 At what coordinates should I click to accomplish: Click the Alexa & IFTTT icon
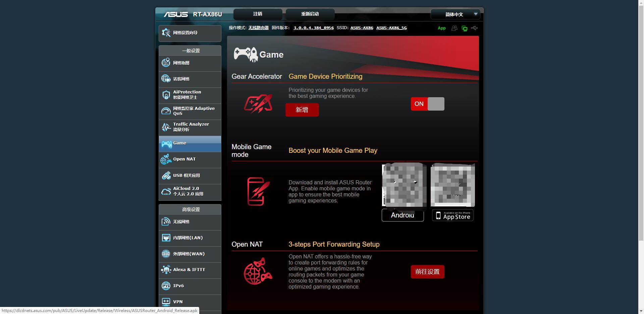coord(166,269)
